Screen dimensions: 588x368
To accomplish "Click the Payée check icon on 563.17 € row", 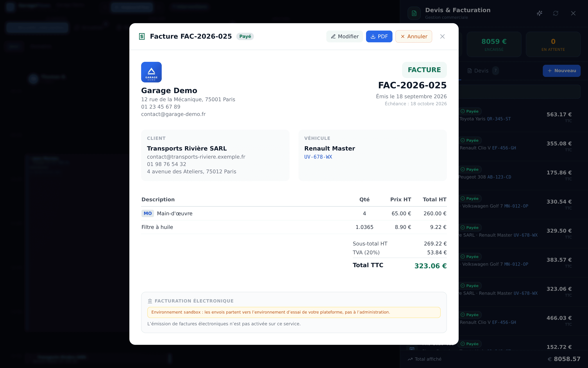I will (463, 111).
